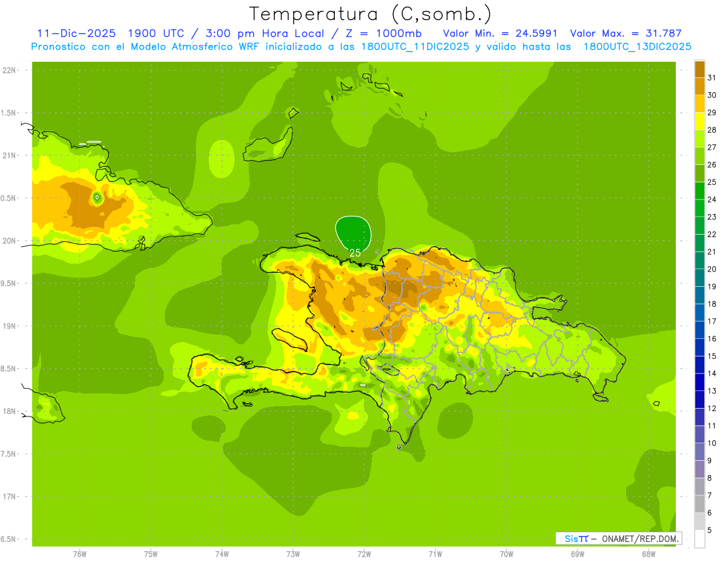This screenshot has height=562, width=728.
Task: Click the color legend value '30'
Action: [x=712, y=95]
